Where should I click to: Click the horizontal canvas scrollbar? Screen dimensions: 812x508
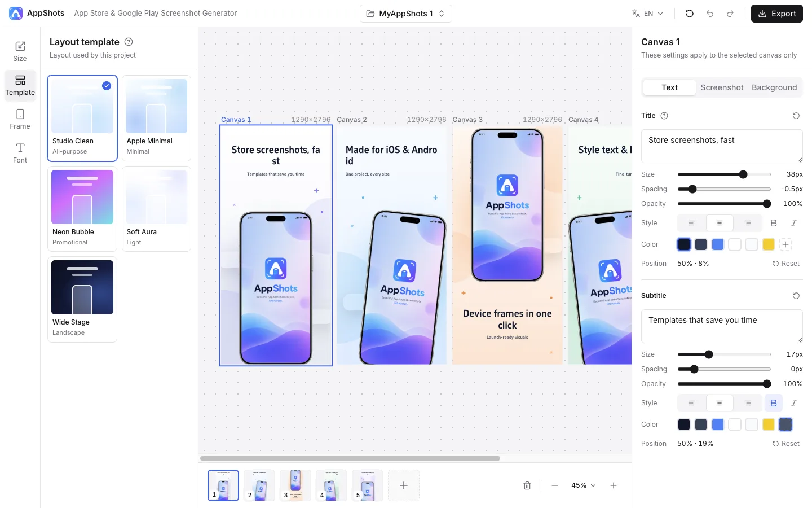coord(350,458)
